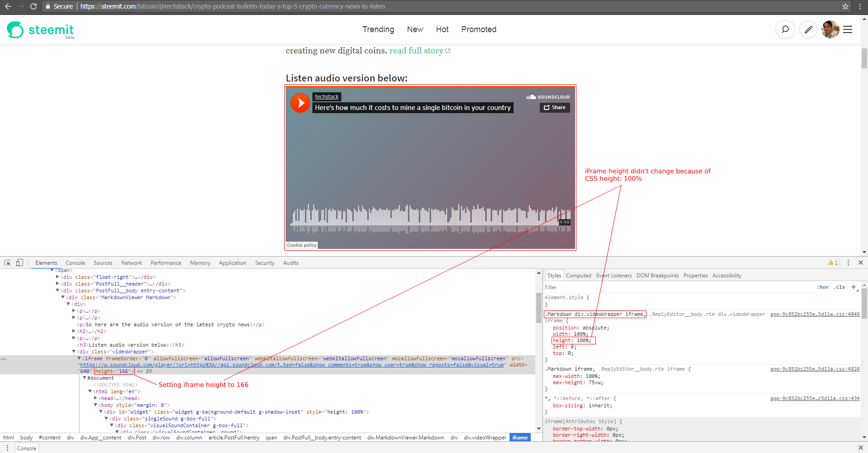The image size is (868, 453).
Task: Open css:4824 stylesheet source link
Action: click(x=815, y=369)
